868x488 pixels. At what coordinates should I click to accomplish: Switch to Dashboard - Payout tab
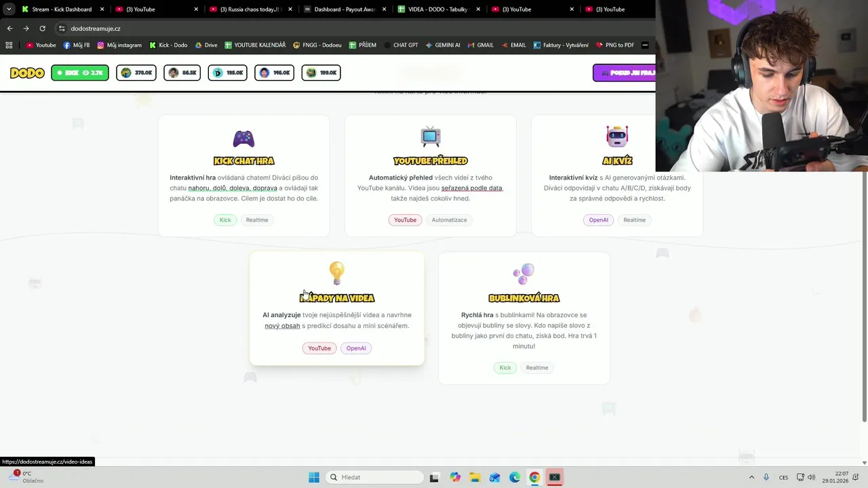click(x=344, y=9)
